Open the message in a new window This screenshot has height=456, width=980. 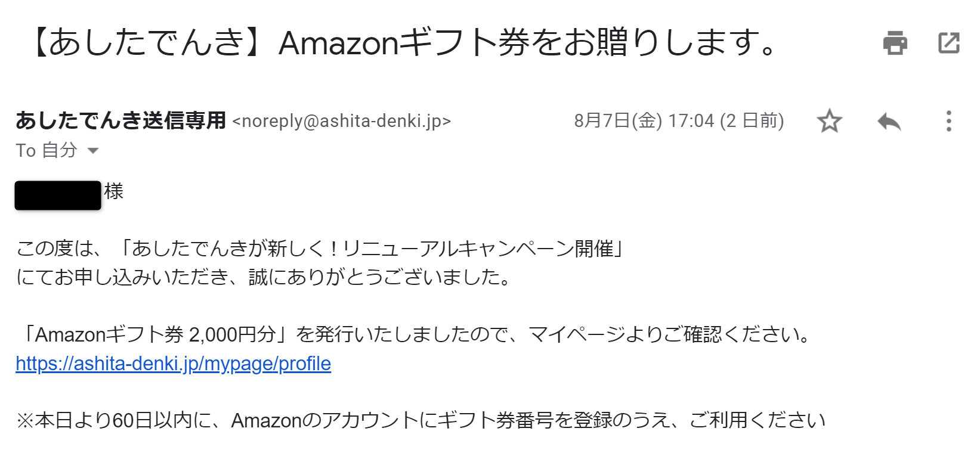[948, 43]
